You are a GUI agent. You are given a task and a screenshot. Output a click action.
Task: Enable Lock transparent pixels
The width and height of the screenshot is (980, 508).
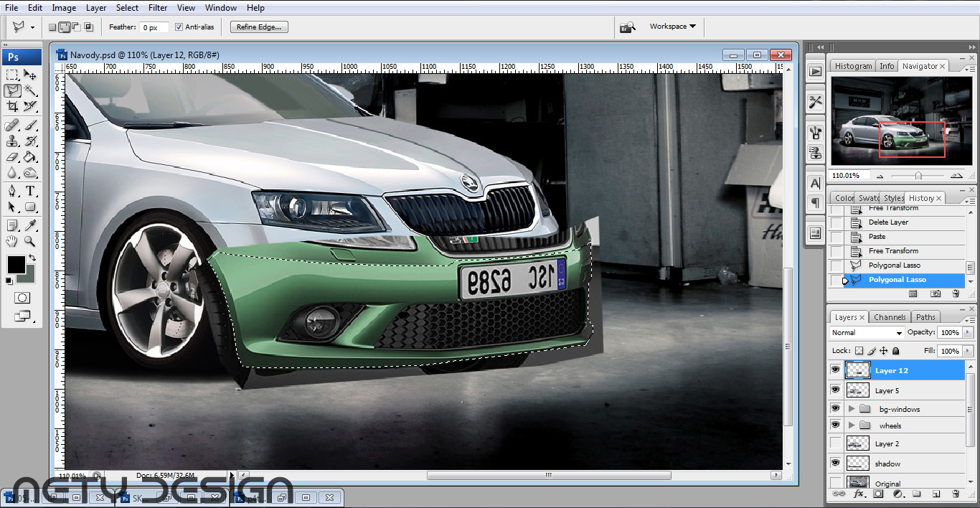pos(859,351)
